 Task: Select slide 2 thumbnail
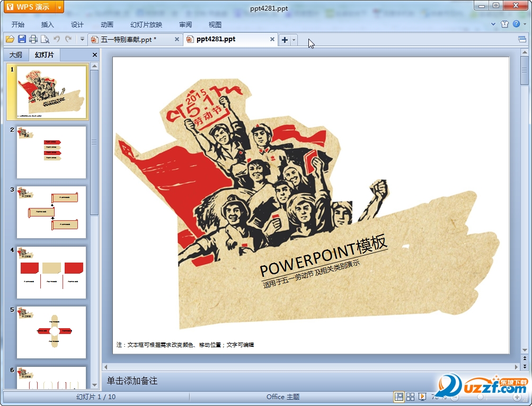(51, 152)
